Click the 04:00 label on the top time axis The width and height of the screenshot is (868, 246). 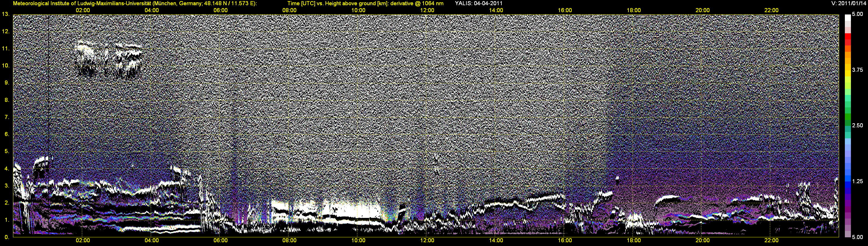pos(152,10)
